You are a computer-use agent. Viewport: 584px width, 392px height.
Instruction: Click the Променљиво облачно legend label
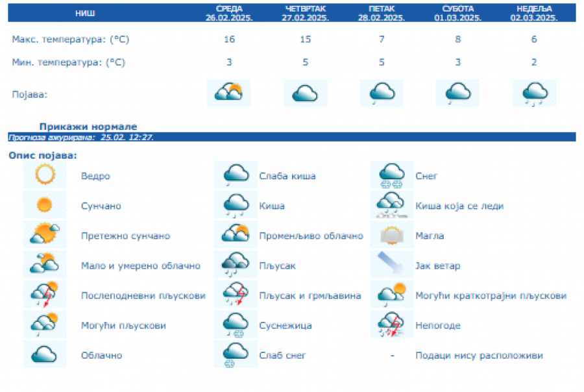[x=311, y=236]
